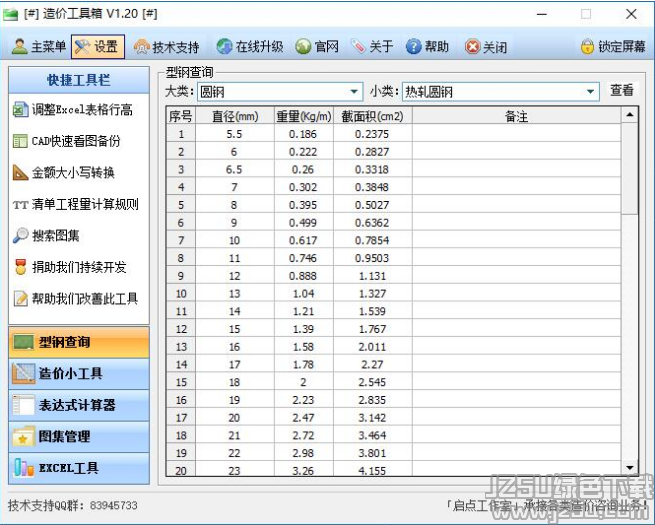Click the 在线升级 online upgrade globe icon
655x525 pixels.
point(224,46)
